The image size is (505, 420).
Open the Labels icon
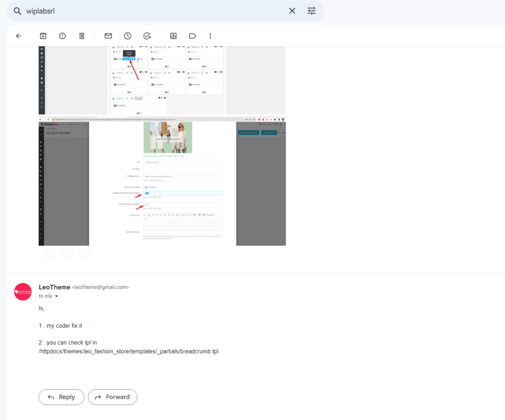(193, 35)
